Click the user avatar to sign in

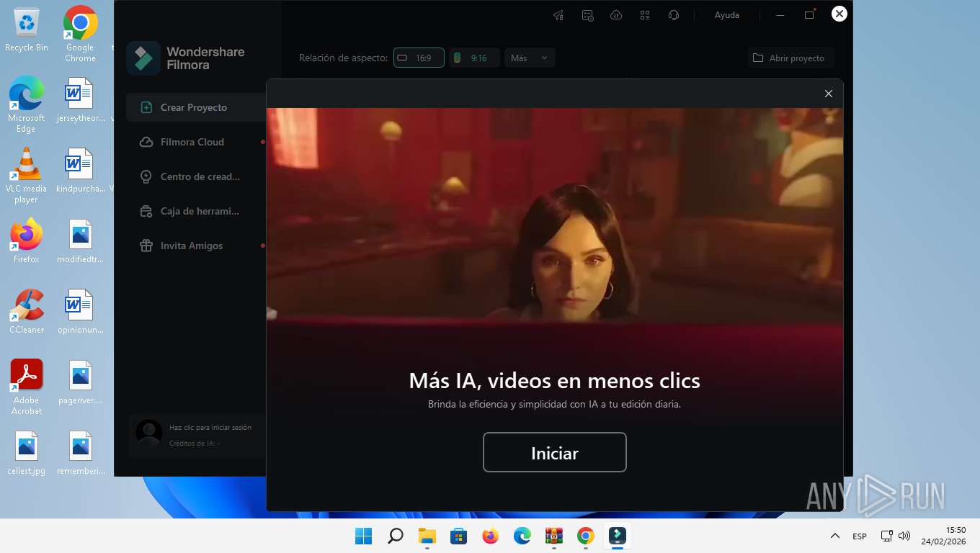point(148,433)
